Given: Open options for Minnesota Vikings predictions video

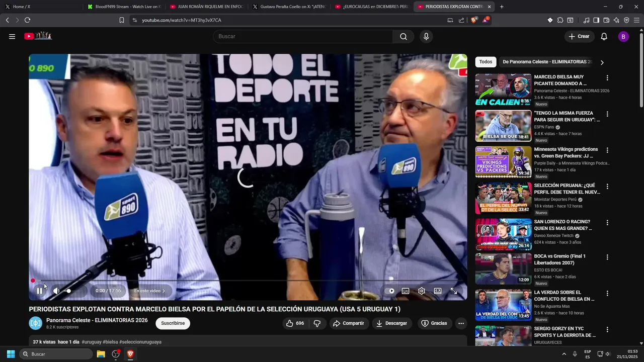Looking at the screenshot, I should (x=607, y=150).
